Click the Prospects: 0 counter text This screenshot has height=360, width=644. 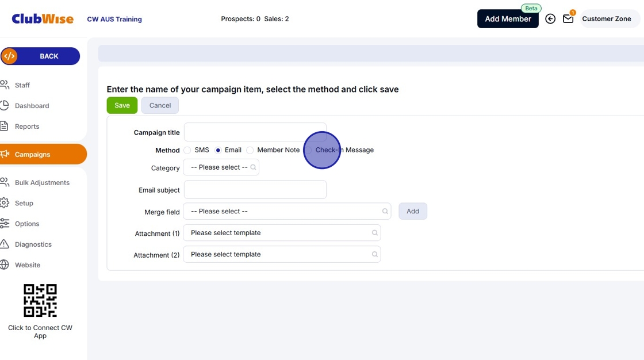(241, 19)
